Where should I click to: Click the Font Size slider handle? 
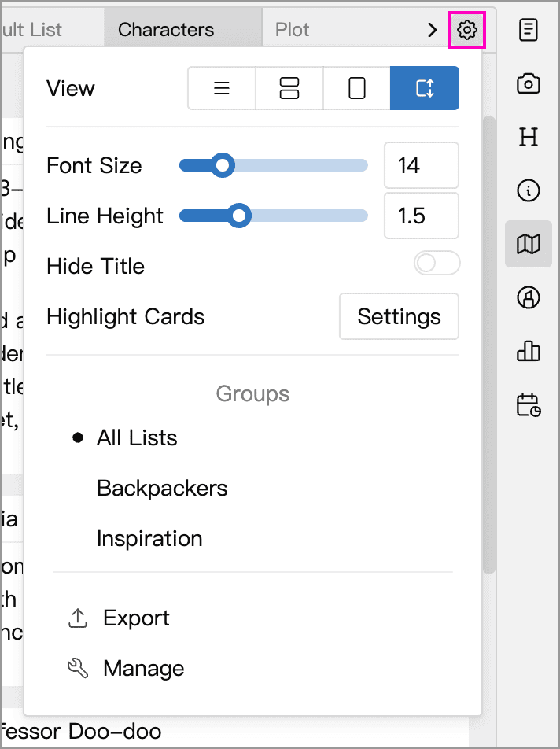tap(222, 165)
